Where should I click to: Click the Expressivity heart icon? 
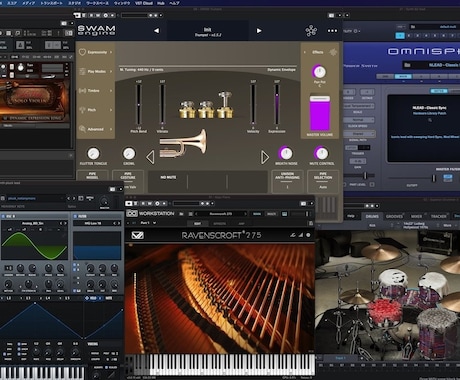82,52
